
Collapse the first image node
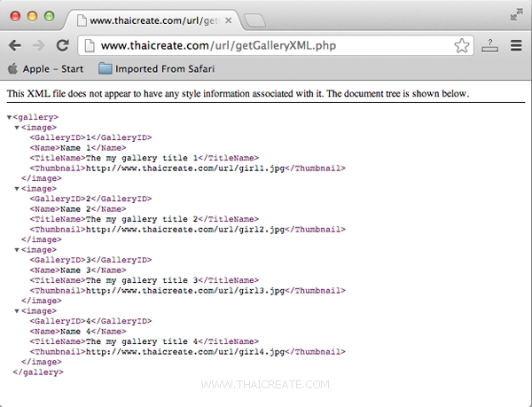tap(17, 128)
